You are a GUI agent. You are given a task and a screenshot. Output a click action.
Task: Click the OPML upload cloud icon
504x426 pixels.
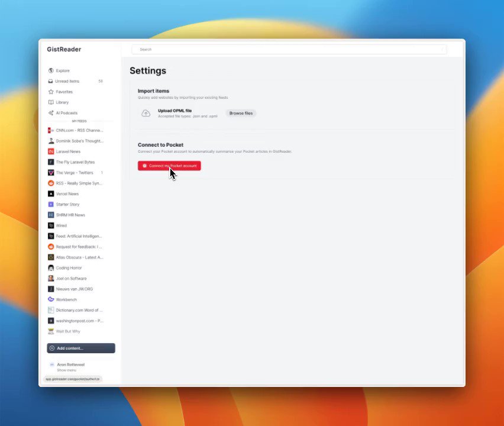click(146, 113)
